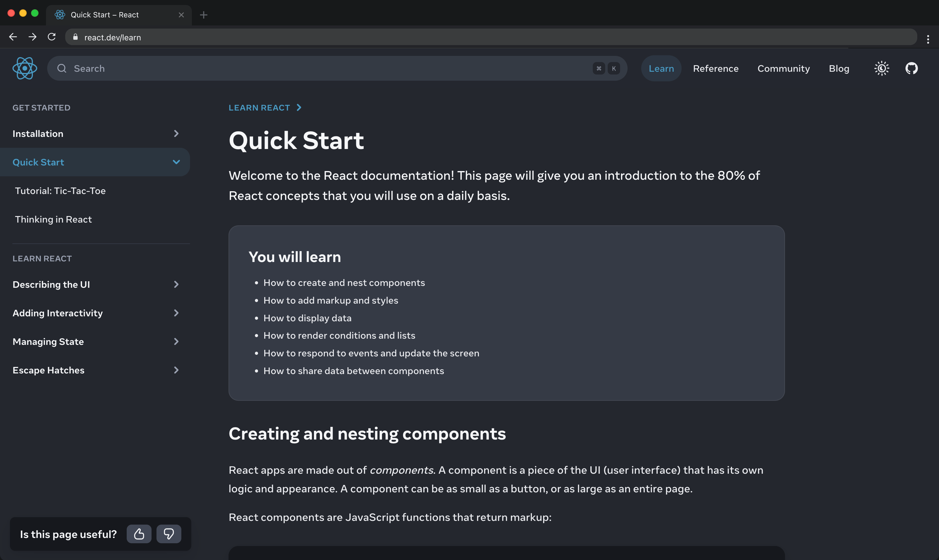939x560 pixels.
Task: Click 'Creating and nesting components' heading
Action: pos(367,434)
